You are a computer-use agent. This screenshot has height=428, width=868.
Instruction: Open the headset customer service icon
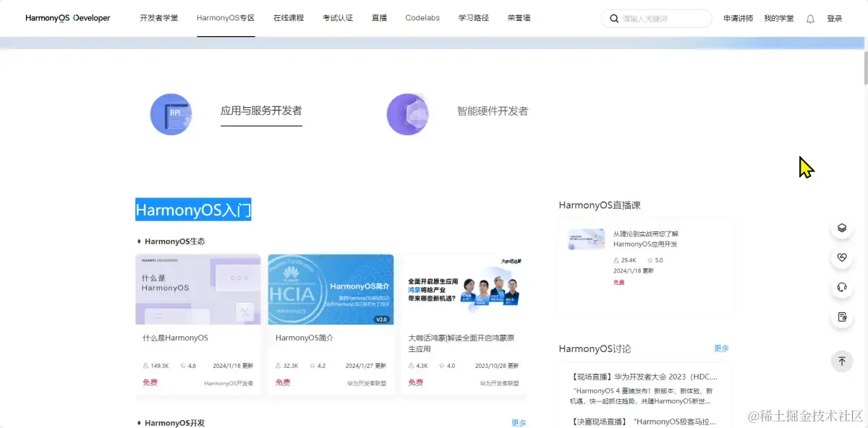click(842, 288)
